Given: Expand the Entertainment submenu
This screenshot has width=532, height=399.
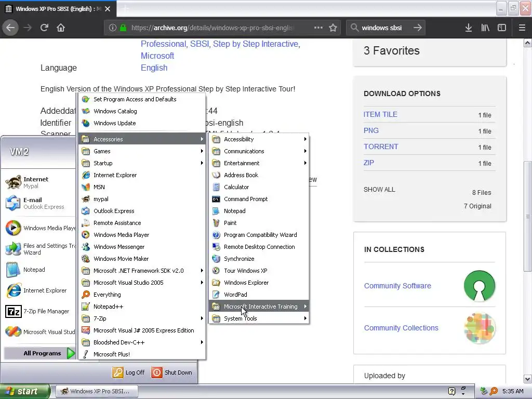Looking at the screenshot, I should 259,163.
